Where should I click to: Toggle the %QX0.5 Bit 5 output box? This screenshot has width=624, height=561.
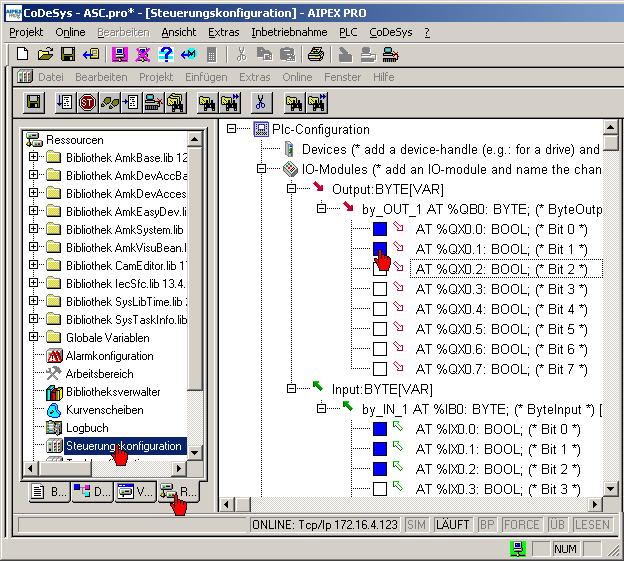click(x=380, y=329)
